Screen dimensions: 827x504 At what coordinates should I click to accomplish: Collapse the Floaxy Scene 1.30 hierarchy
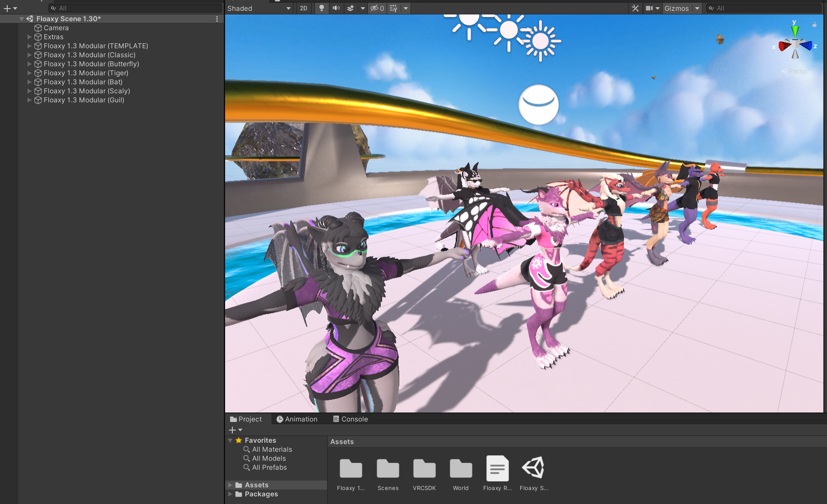pos(21,18)
